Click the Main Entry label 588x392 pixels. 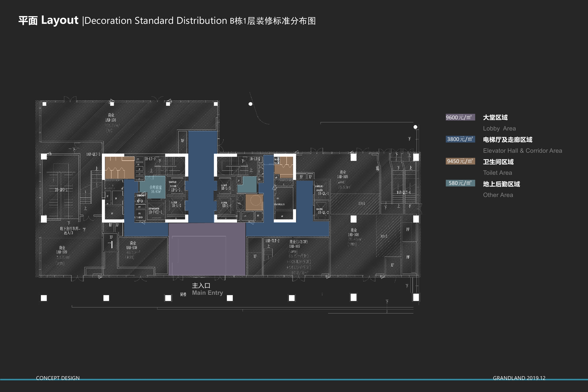point(207,293)
